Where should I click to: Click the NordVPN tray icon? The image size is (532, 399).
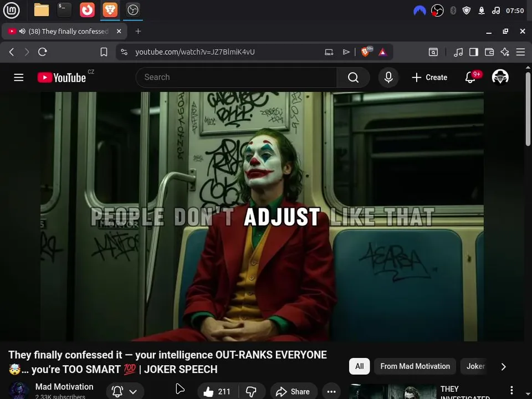(x=420, y=11)
